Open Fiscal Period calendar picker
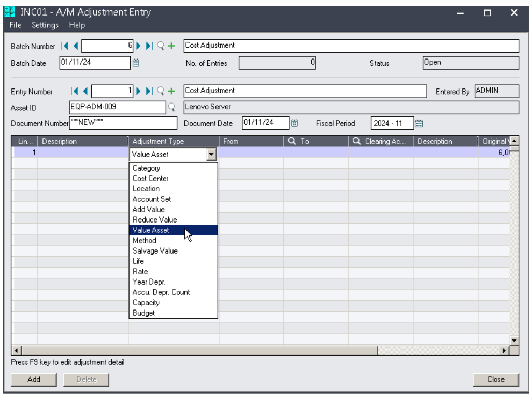This screenshot has width=532, height=399. (x=420, y=123)
